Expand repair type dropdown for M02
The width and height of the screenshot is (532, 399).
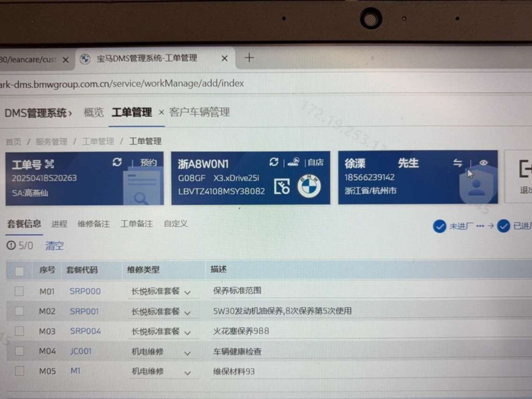[187, 312]
